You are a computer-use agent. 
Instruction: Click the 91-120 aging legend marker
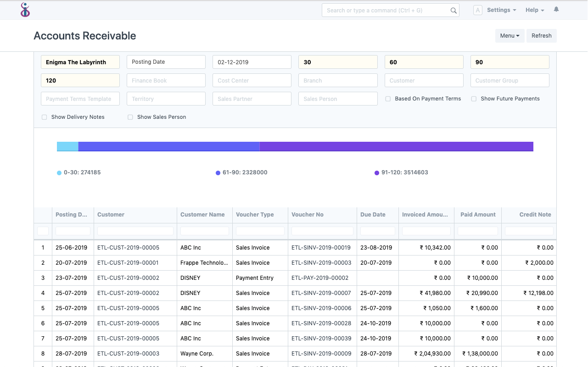[x=376, y=172]
